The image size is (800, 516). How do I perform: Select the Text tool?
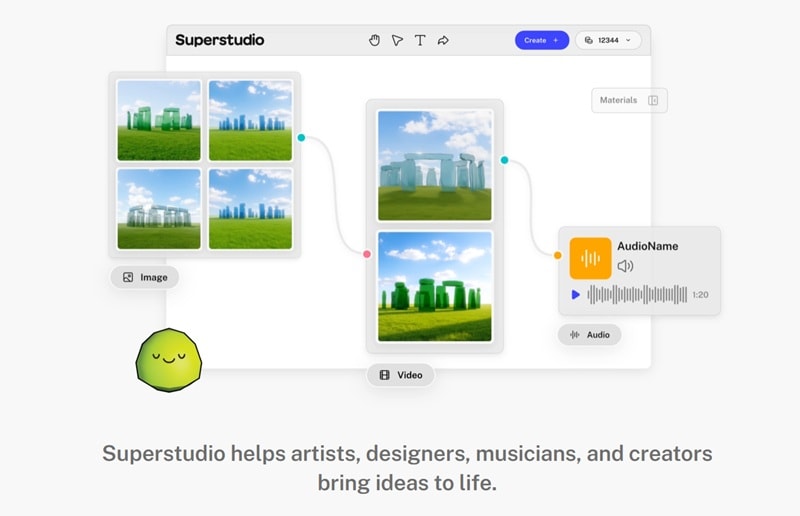click(x=420, y=40)
